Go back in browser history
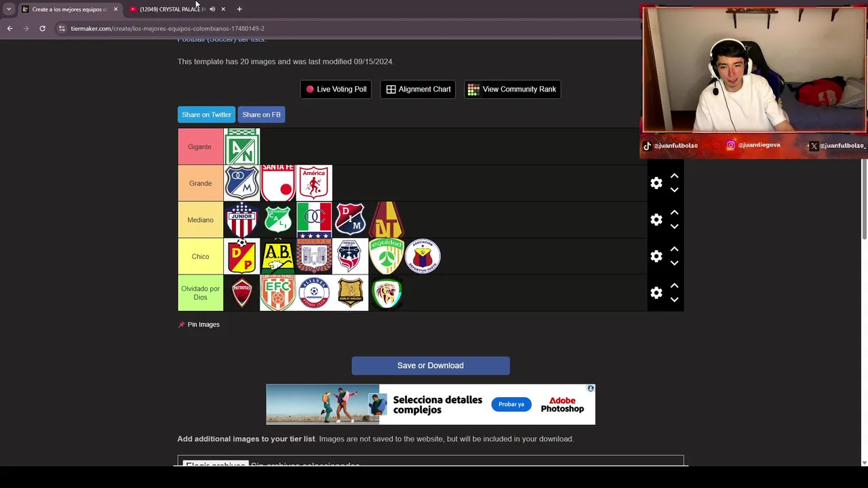The image size is (868, 488). pyautogui.click(x=9, y=28)
